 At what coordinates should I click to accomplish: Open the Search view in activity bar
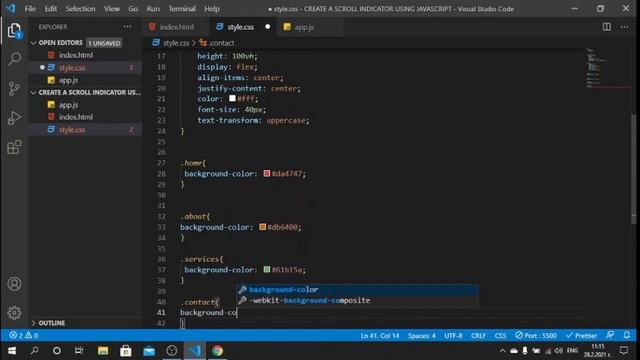[x=14, y=59]
